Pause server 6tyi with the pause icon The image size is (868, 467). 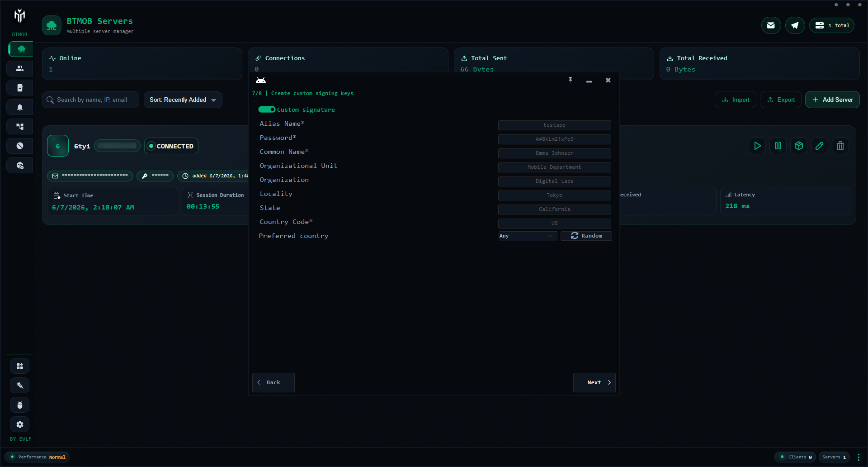(x=778, y=146)
